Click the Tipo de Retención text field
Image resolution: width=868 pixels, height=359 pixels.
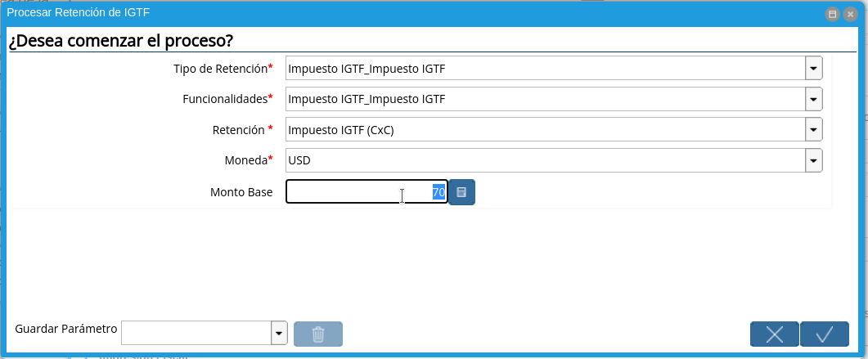[x=544, y=69]
